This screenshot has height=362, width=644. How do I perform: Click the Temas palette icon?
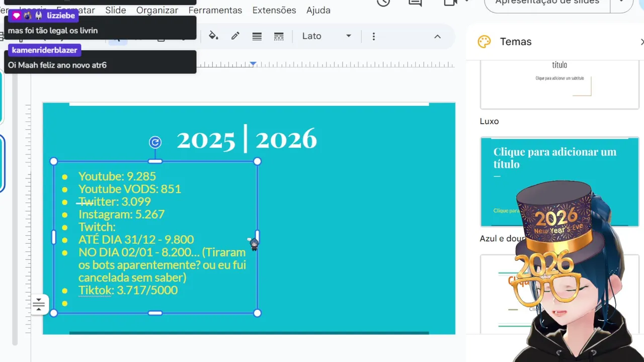click(484, 42)
